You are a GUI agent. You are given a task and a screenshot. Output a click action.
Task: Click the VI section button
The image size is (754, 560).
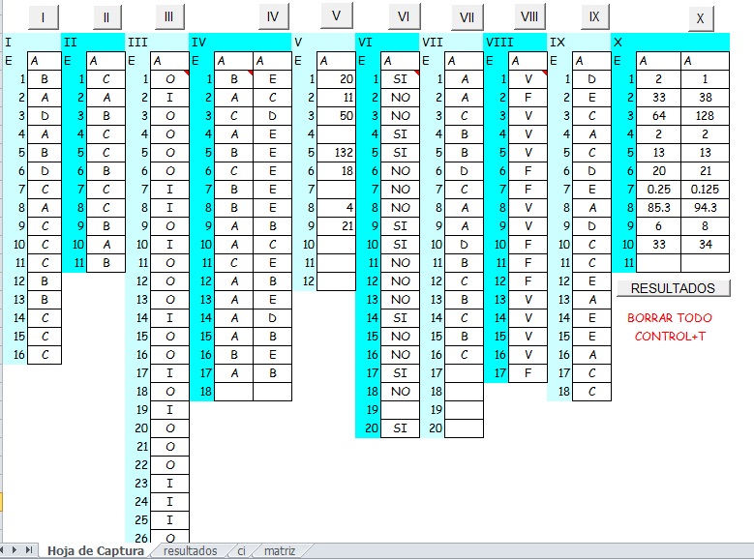404,16
